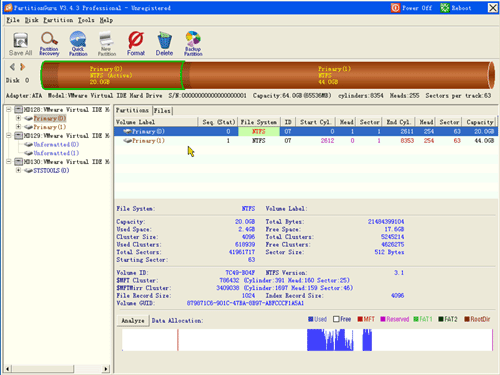Open the Backup Partition tool
This screenshot has height=375, width=500.
pyautogui.click(x=193, y=44)
